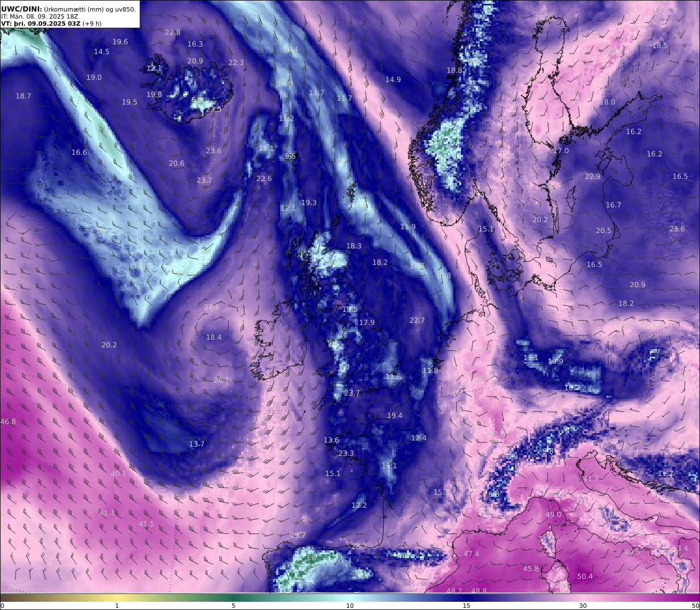Click the 22.7 value on the map
The width and height of the screenshot is (700, 610).
[417, 320]
